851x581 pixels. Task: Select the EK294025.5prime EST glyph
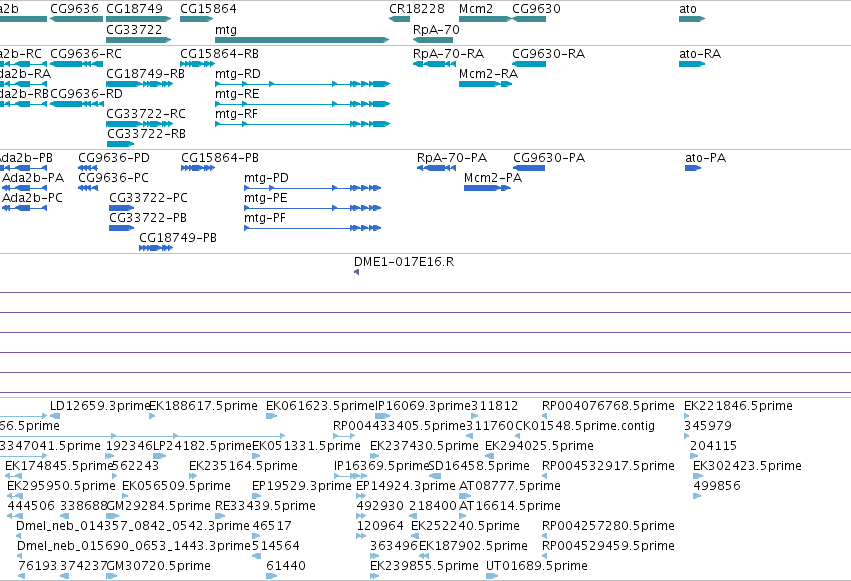tap(489, 456)
